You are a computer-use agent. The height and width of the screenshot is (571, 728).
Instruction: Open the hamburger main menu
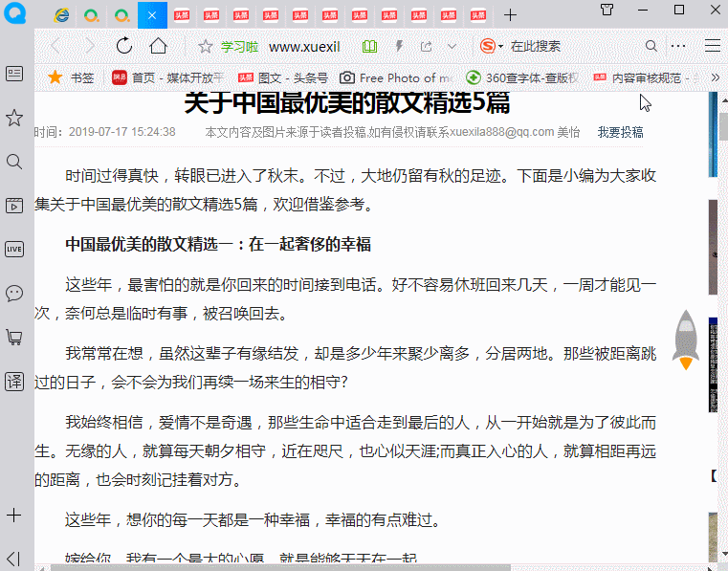tap(712, 46)
